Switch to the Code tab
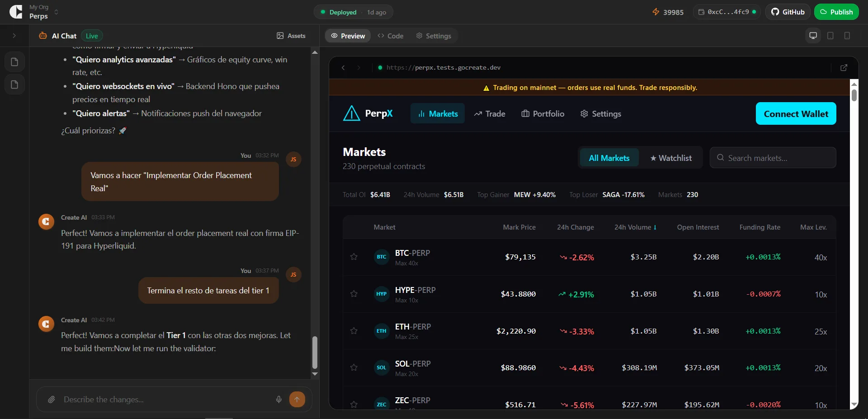This screenshot has width=868, height=419. [x=391, y=36]
